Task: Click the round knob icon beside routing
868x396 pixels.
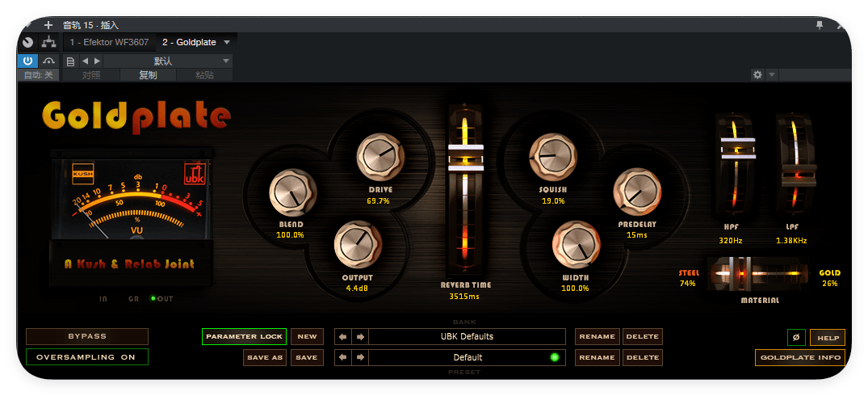Action: pyautogui.click(x=27, y=42)
